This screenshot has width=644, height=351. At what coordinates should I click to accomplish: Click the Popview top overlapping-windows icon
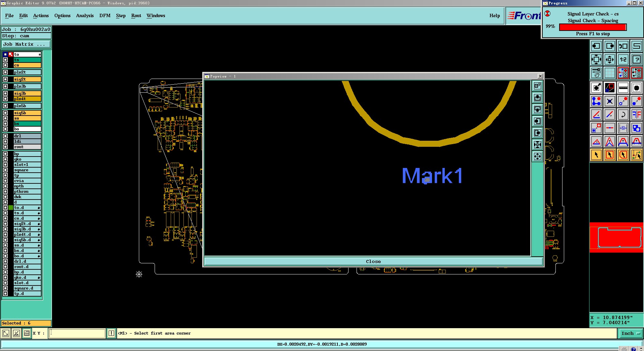coord(538,86)
